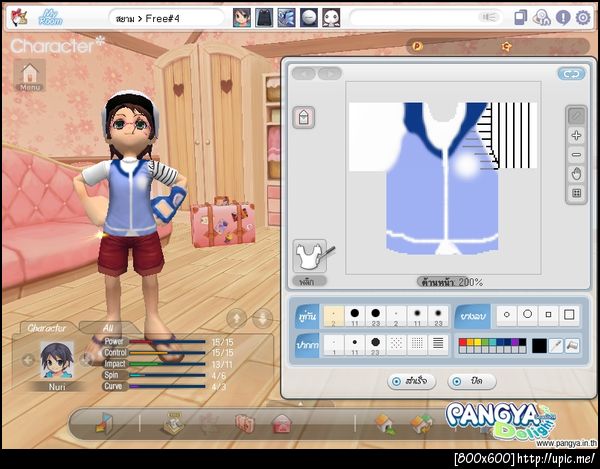Select the first solid brush size 11
The image size is (600, 469).
355,316
